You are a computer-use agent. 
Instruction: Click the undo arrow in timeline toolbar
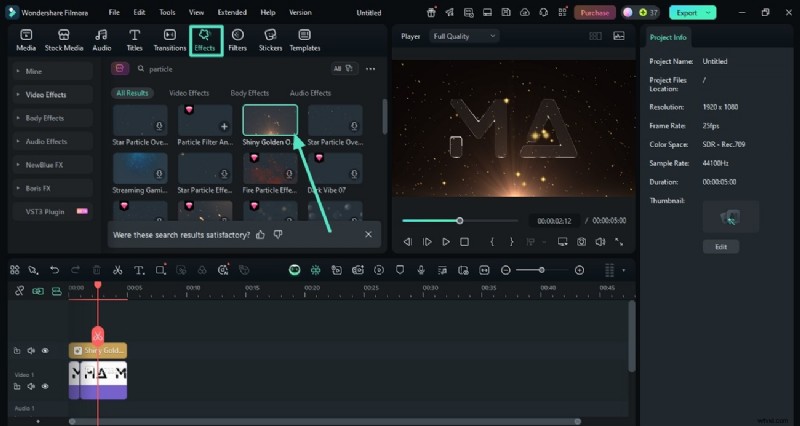point(54,270)
